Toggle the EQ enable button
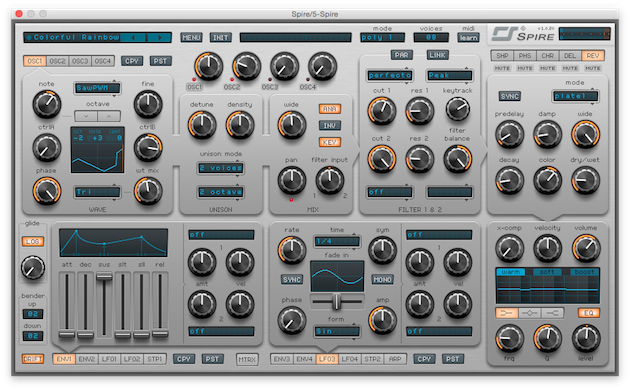 click(x=589, y=312)
